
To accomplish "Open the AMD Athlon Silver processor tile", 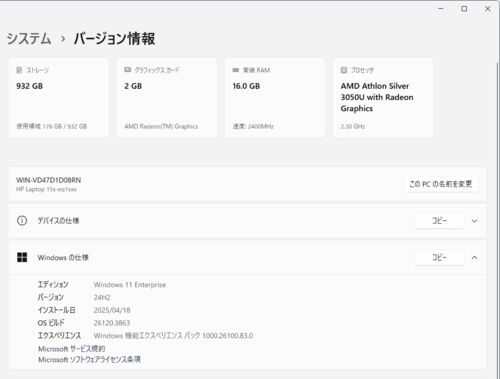I will pyautogui.click(x=383, y=98).
